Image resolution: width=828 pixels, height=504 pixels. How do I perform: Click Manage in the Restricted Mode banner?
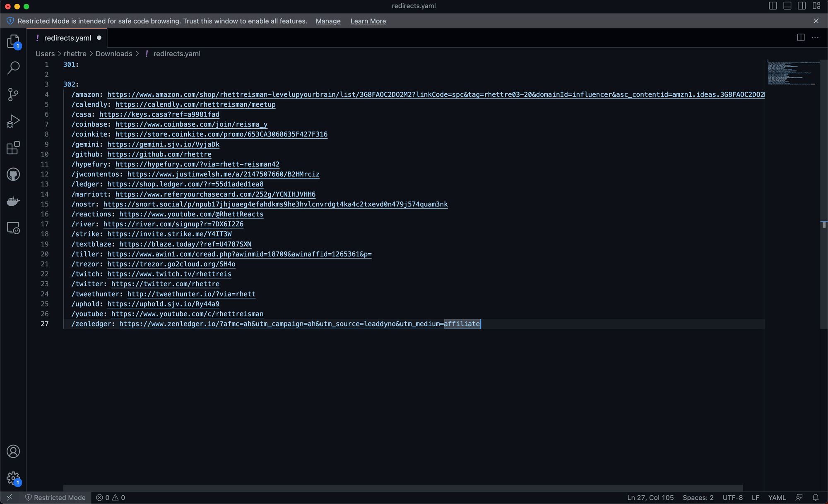click(328, 21)
